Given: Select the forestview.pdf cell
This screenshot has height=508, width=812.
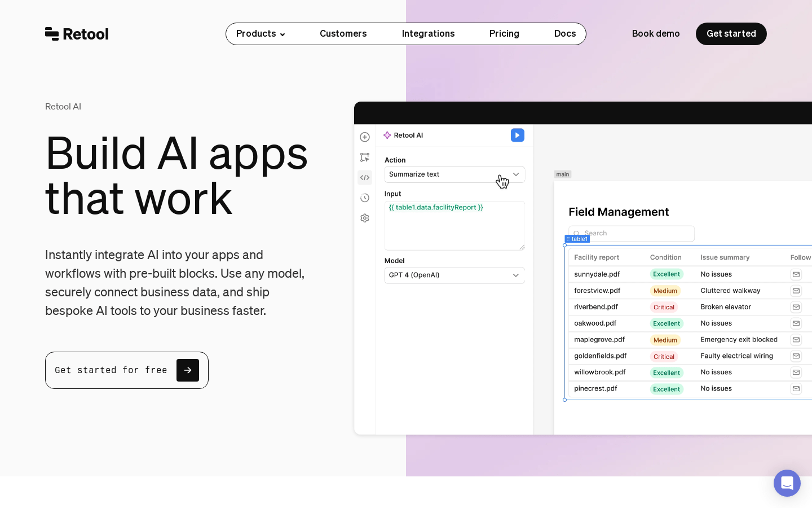Looking at the screenshot, I should (597, 291).
